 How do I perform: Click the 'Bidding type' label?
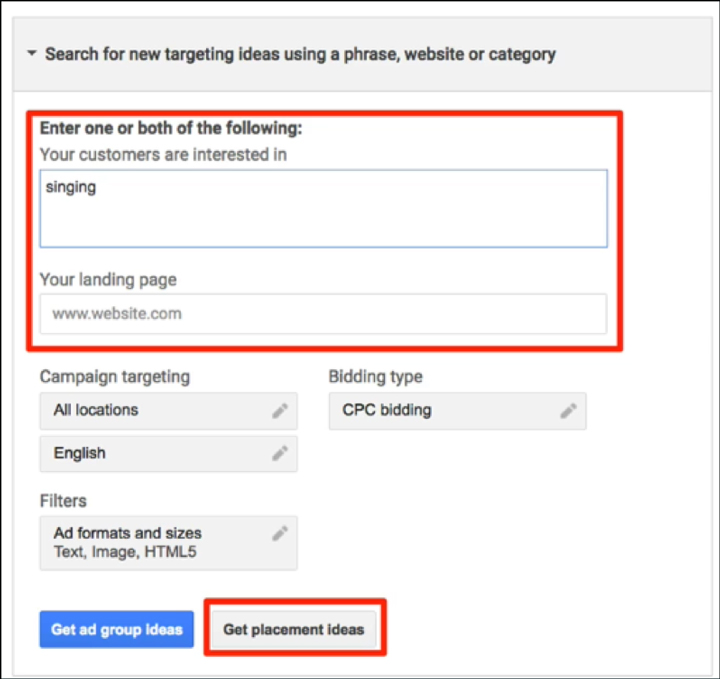pos(375,377)
